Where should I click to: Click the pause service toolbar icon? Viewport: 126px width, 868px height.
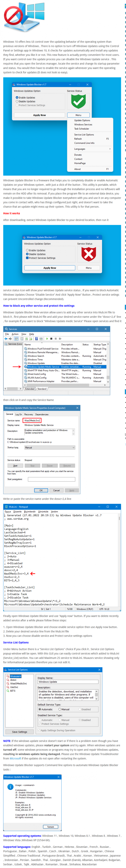[56, 339]
